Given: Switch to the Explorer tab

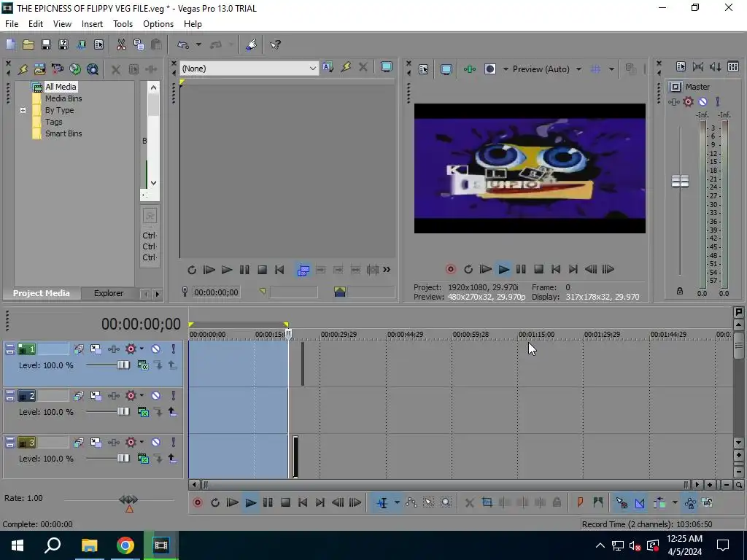Looking at the screenshot, I should (109, 293).
